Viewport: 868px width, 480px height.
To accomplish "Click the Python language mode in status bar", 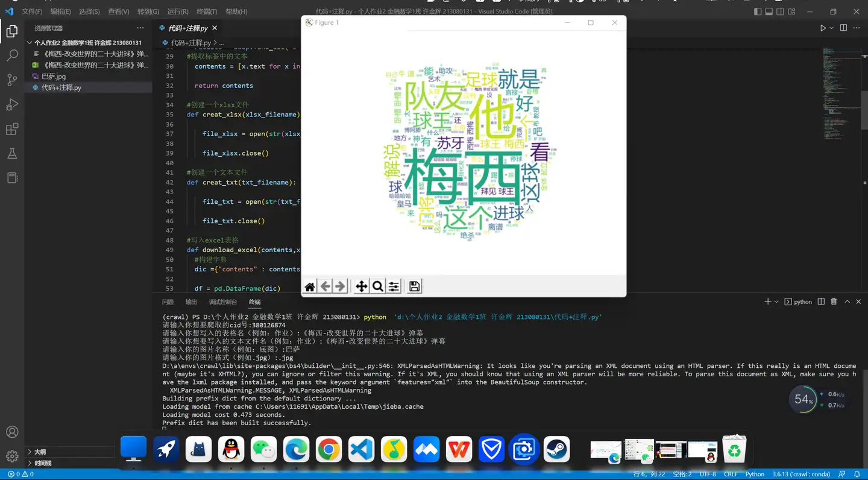I will click(755, 474).
